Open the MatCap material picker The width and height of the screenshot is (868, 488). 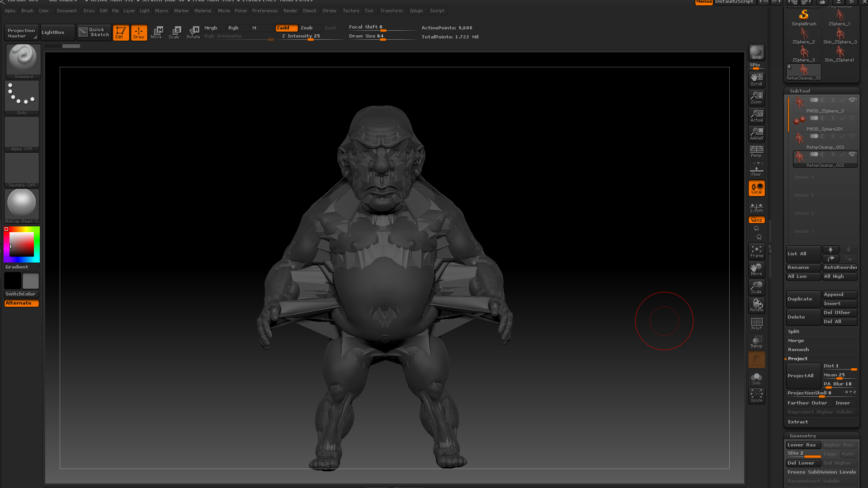[x=22, y=206]
